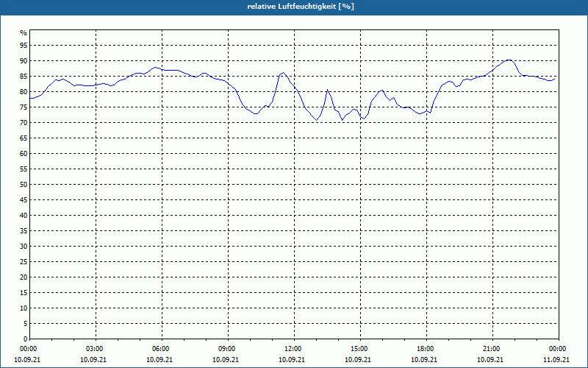Screen dimensions: 588x368
Task: Click the humidity curve's highest peak near 90%
Action: (509, 60)
